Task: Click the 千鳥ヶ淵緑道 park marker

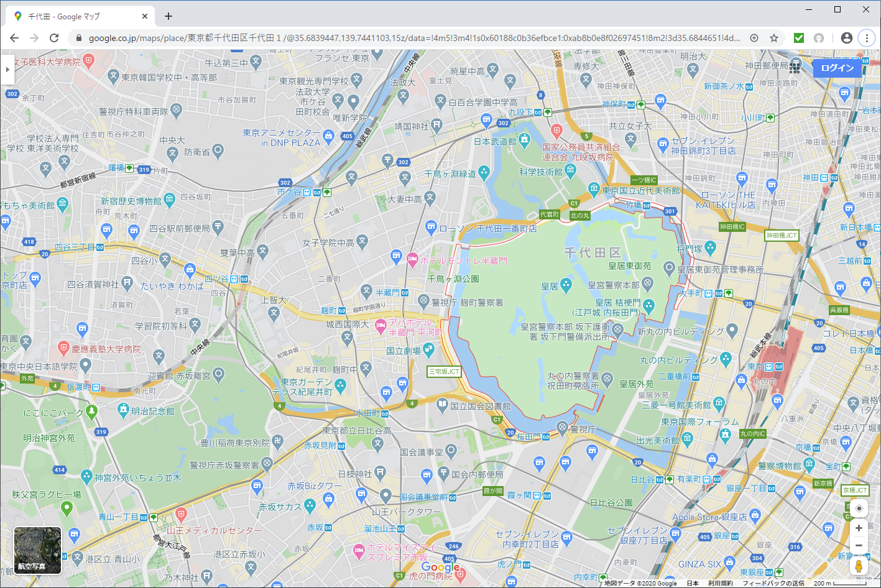Action: tap(484, 172)
